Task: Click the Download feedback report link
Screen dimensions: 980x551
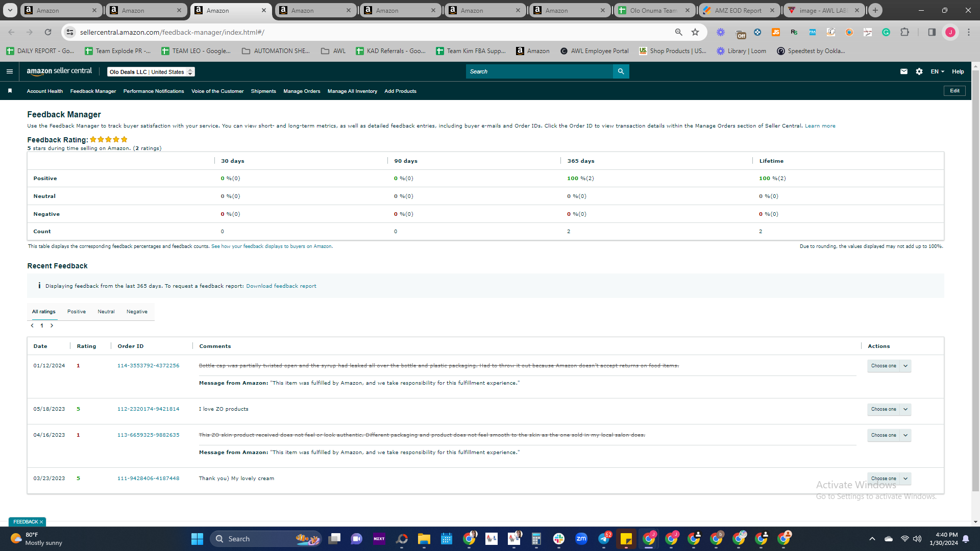Action: 281,286
